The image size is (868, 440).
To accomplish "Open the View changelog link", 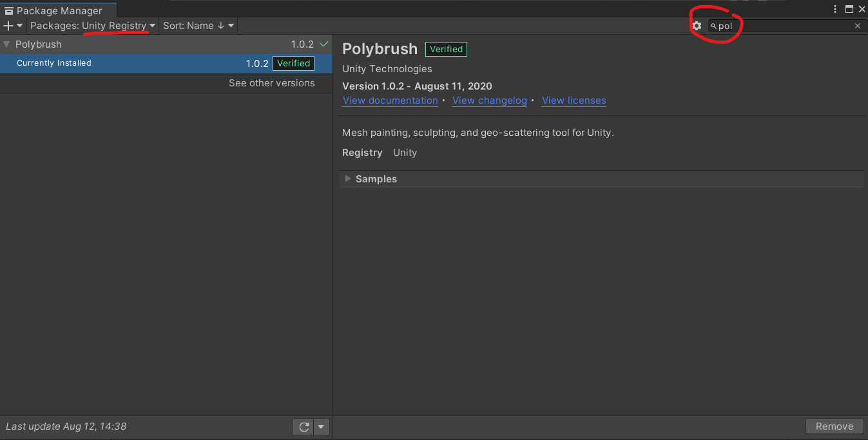I will click(x=489, y=100).
